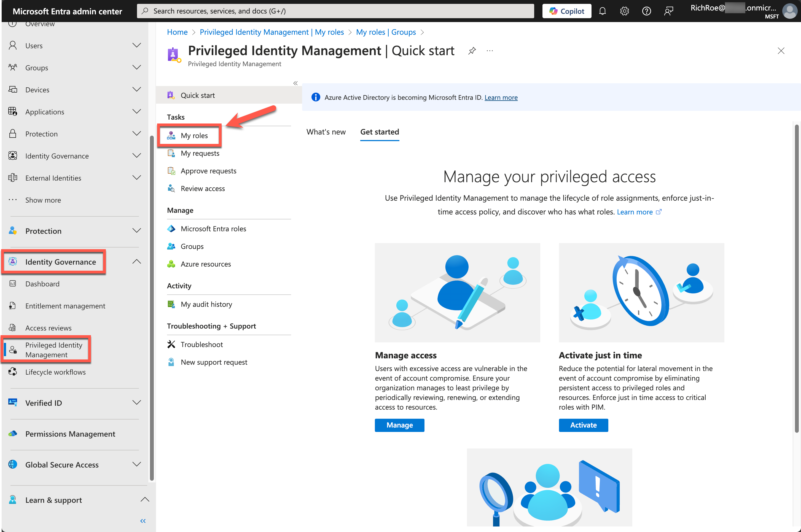Image resolution: width=801 pixels, height=532 pixels.
Task: Open the help question mark icon
Action: pos(646,11)
